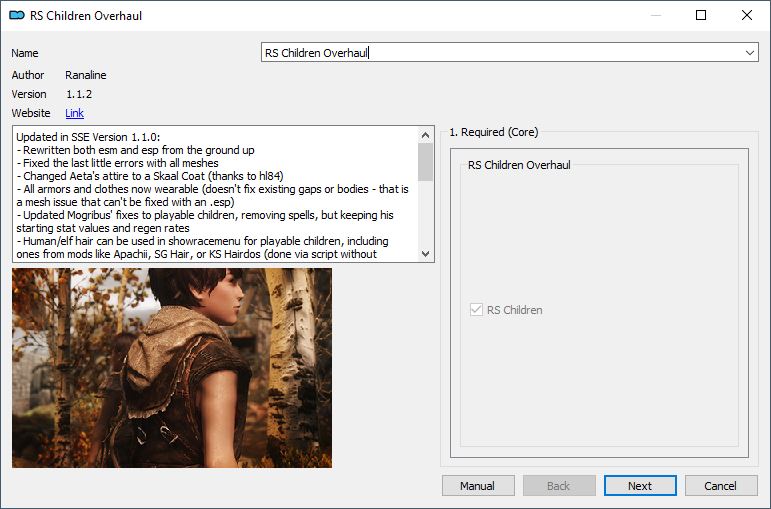Click the '1. Required (Core)' step label

point(494,132)
